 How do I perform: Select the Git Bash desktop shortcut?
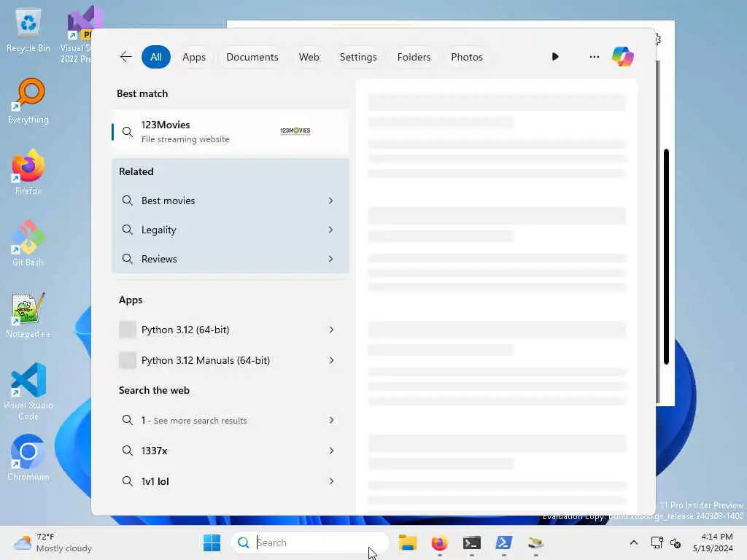click(28, 244)
